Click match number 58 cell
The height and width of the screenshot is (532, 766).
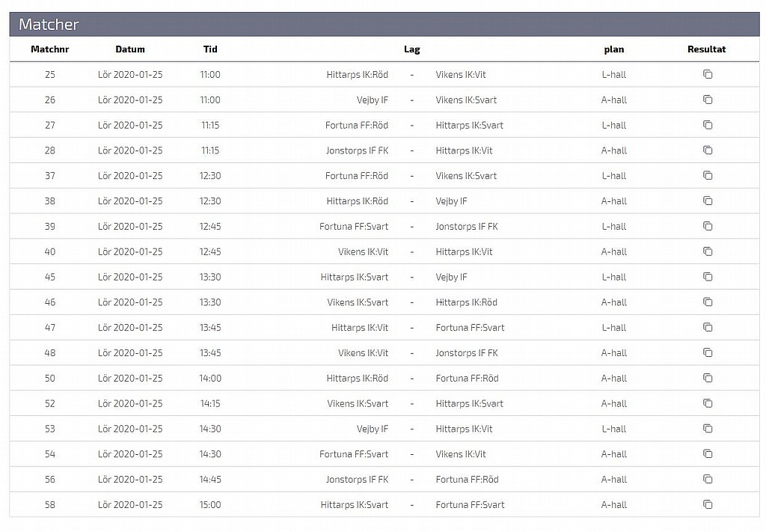(50, 505)
